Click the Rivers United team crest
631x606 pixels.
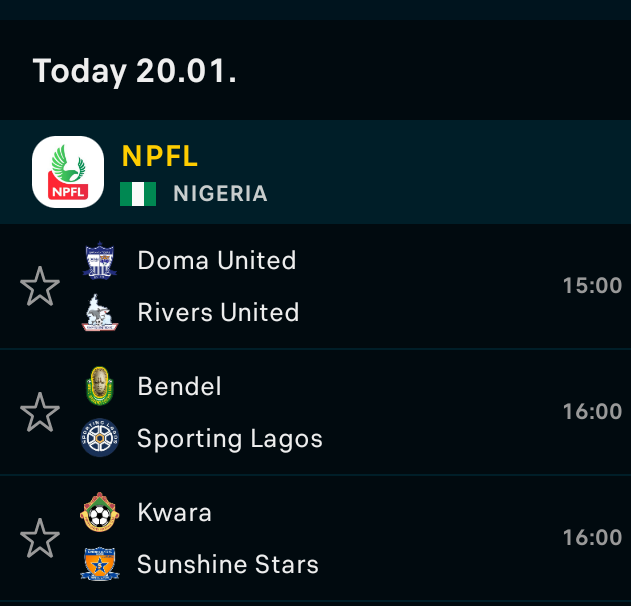(x=99, y=313)
